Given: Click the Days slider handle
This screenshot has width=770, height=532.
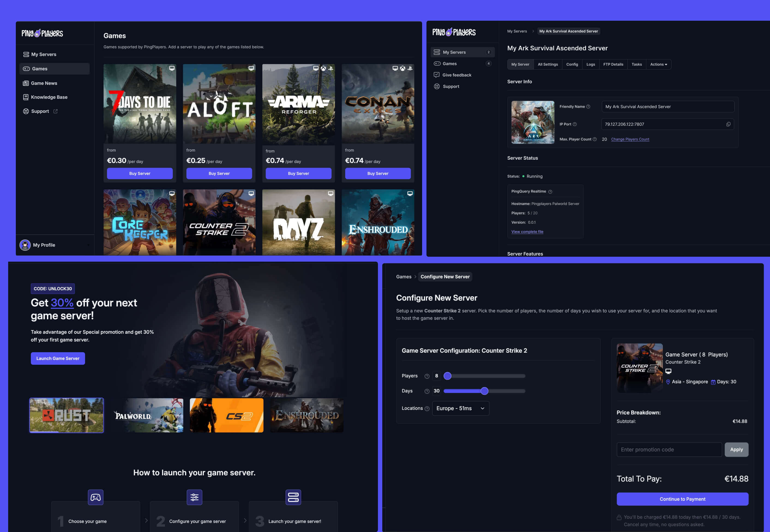Looking at the screenshot, I should (x=485, y=391).
